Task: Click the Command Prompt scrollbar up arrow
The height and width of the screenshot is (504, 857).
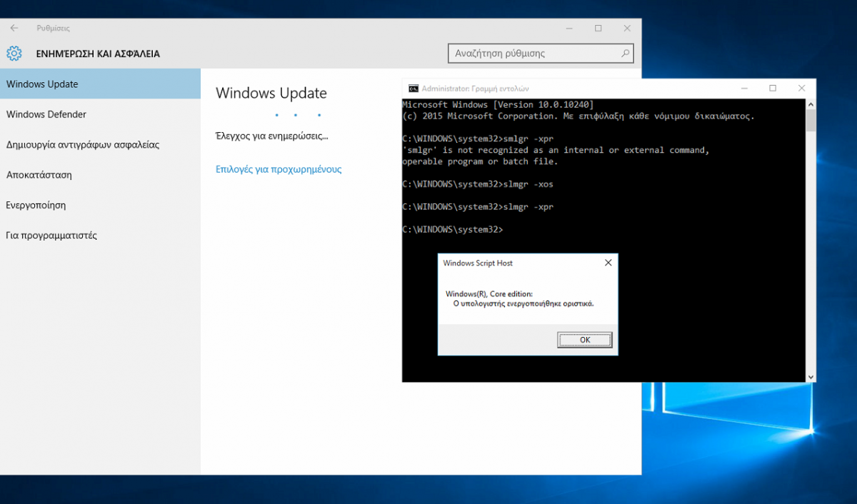Action: pyautogui.click(x=811, y=104)
